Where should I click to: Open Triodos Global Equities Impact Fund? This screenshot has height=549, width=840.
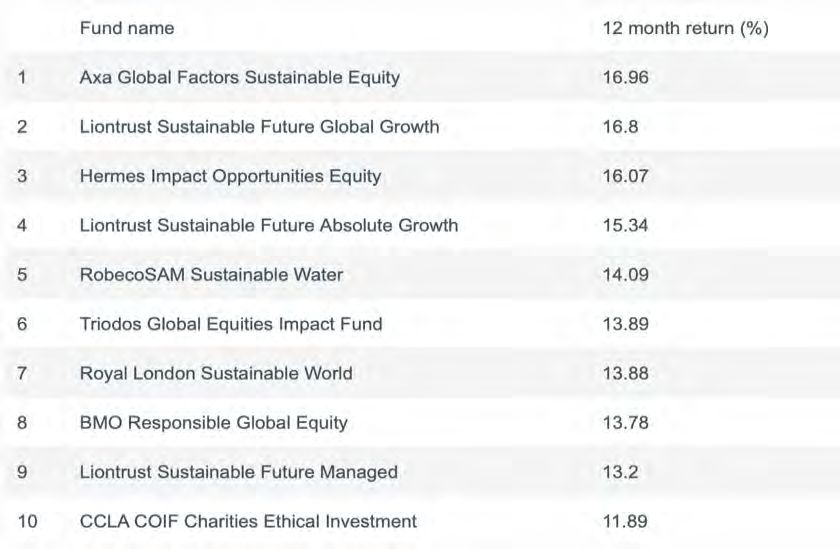tap(231, 324)
